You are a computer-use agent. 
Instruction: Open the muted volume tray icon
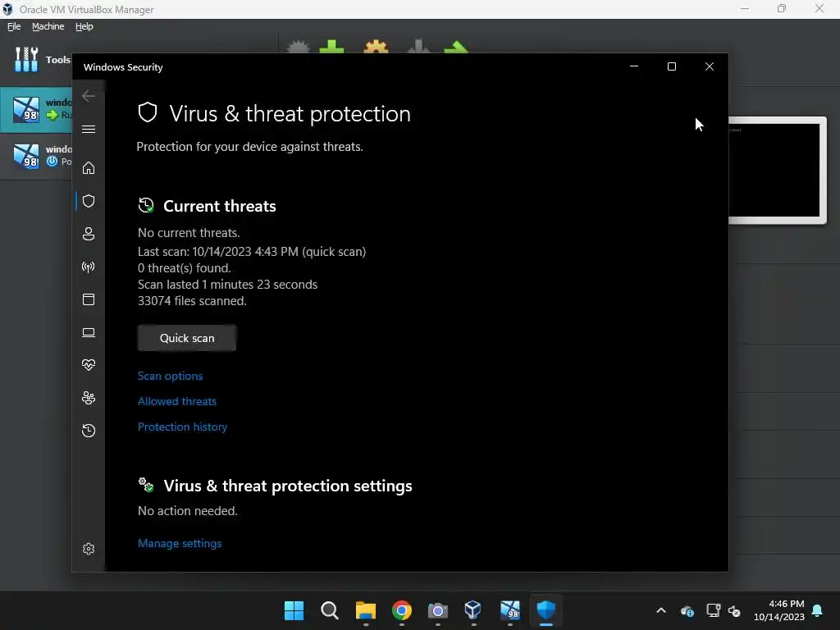click(734, 610)
